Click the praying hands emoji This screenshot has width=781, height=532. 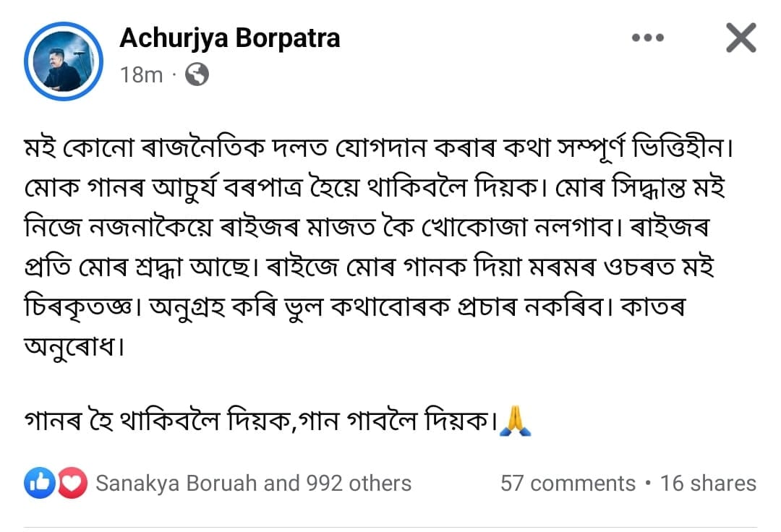click(x=519, y=420)
